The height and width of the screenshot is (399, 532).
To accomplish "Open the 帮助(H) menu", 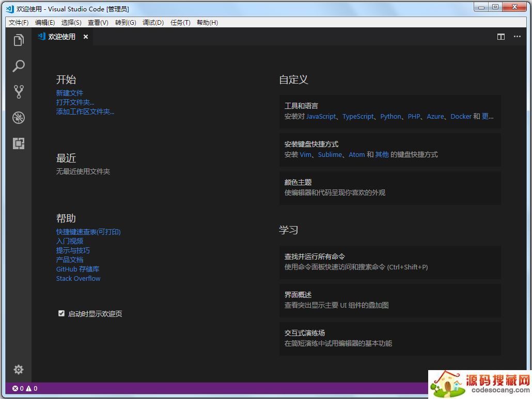I will coord(207,22).
